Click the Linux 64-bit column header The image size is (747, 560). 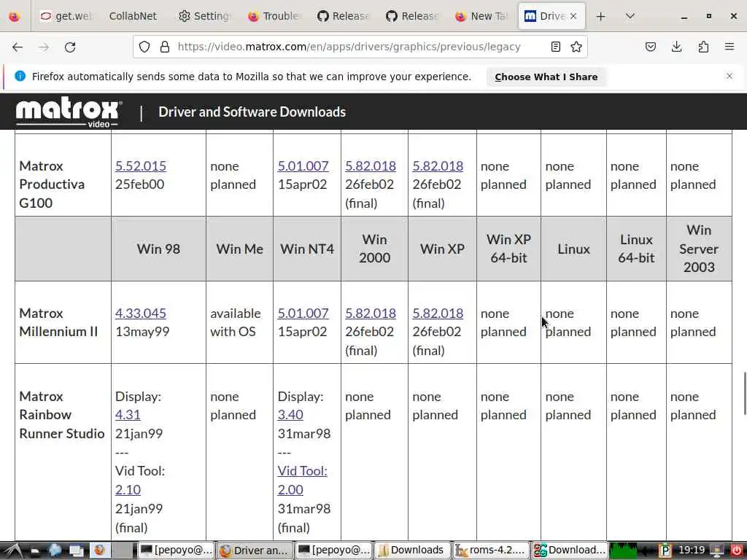636,249
